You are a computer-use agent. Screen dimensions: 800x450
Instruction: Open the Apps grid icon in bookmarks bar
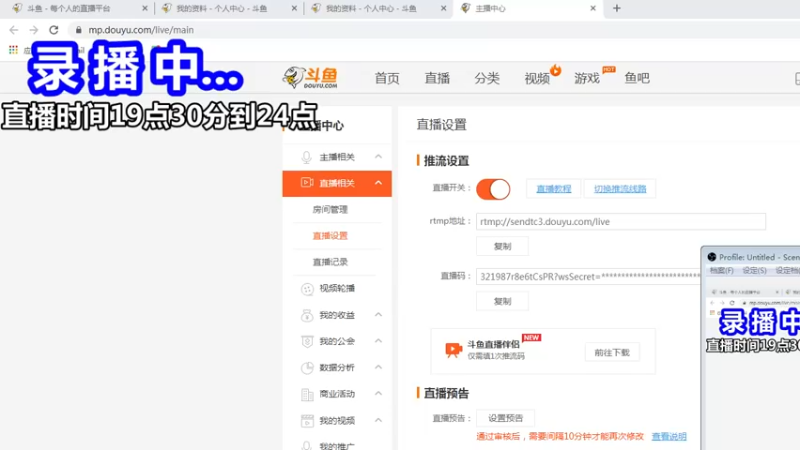coord(13,49)
